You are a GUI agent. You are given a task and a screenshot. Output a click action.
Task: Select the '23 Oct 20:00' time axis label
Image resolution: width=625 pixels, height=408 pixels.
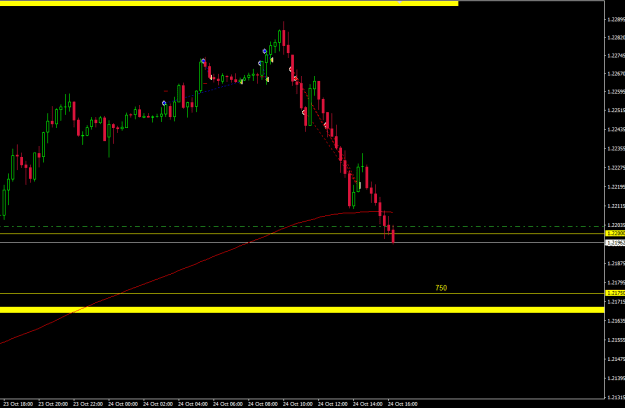[53, 404]
